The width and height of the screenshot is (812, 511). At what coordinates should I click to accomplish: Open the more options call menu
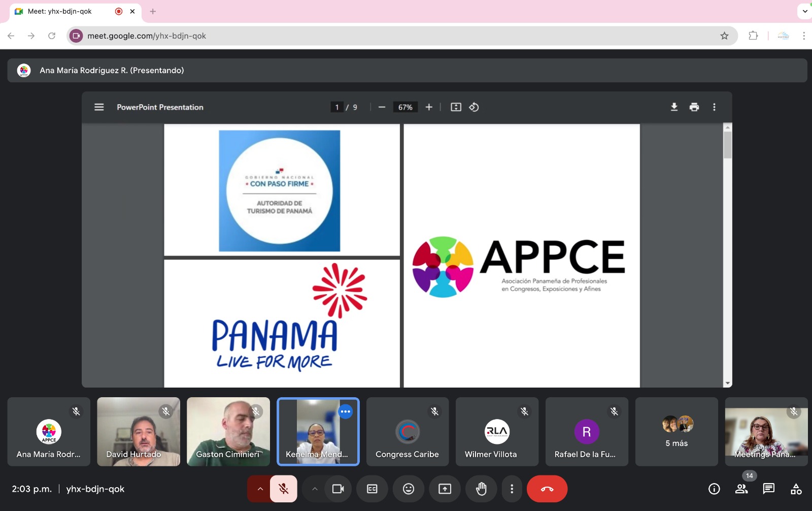click(x=512, y=489)
